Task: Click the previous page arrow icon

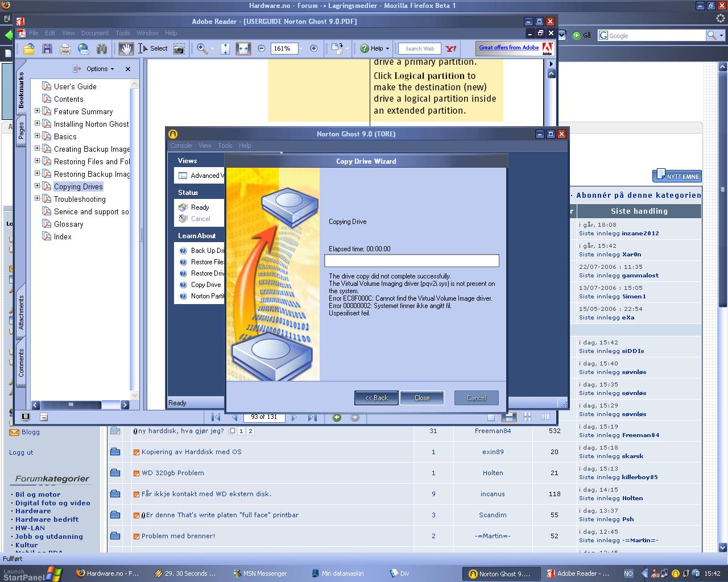Action: pyautogui.click(x=234, y=417)
